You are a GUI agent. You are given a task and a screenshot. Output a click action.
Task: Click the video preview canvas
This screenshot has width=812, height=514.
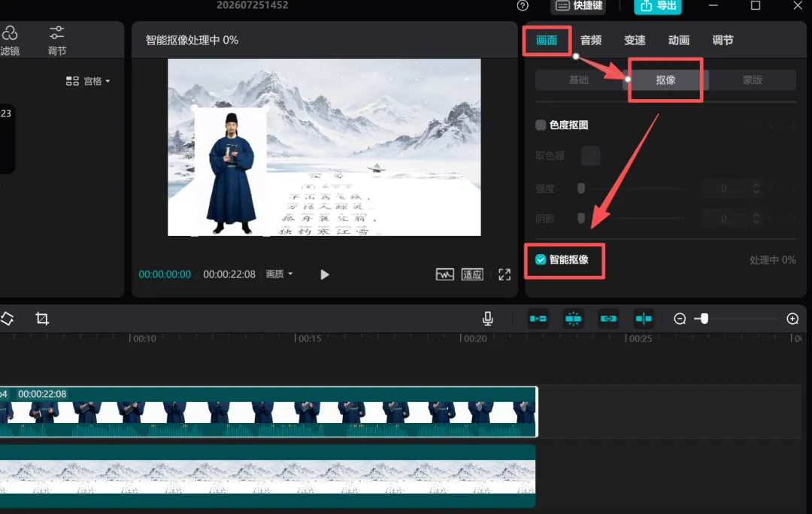[x=324, y=147]
